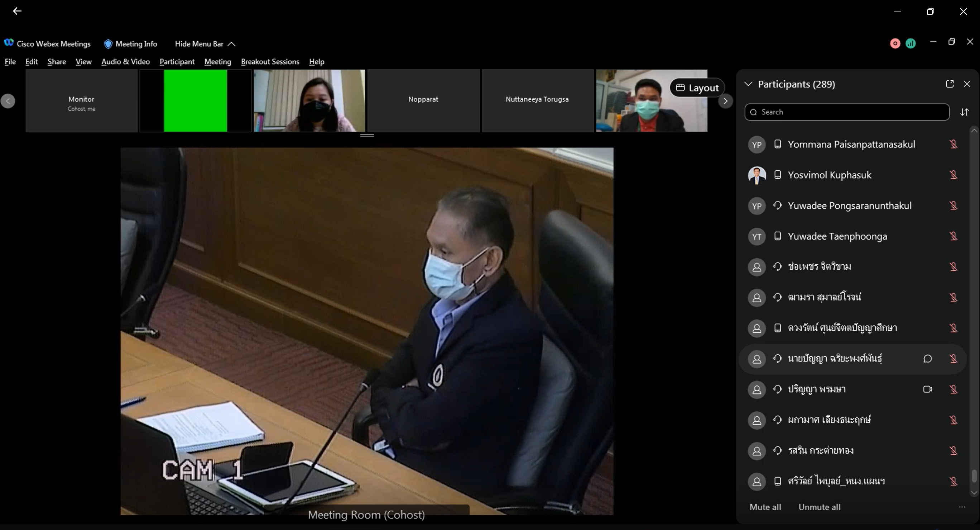The height and width of the screenshot is (530, 980).
Task: Show next video thumbnails with right arrow
Action: pyautogui.click(x=725, y=101)
